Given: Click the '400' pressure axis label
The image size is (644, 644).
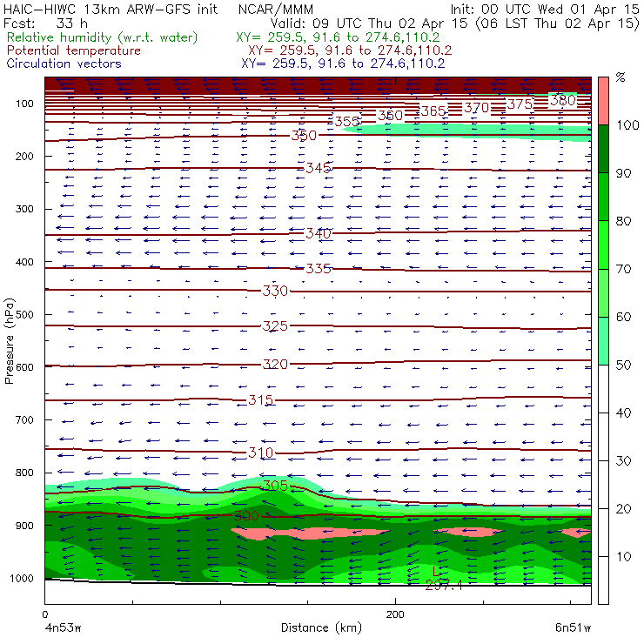Looking at the screenshot, I should click(x=24, y=262).
